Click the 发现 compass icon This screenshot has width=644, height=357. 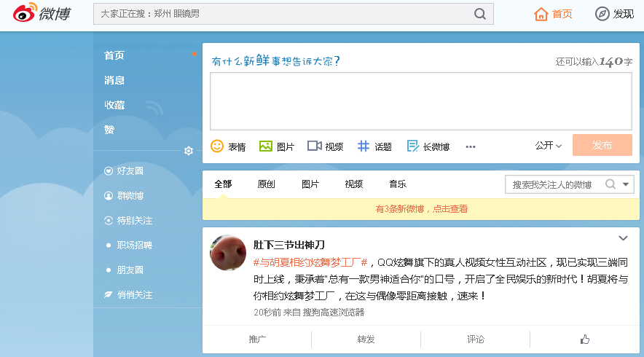[602, 14]
